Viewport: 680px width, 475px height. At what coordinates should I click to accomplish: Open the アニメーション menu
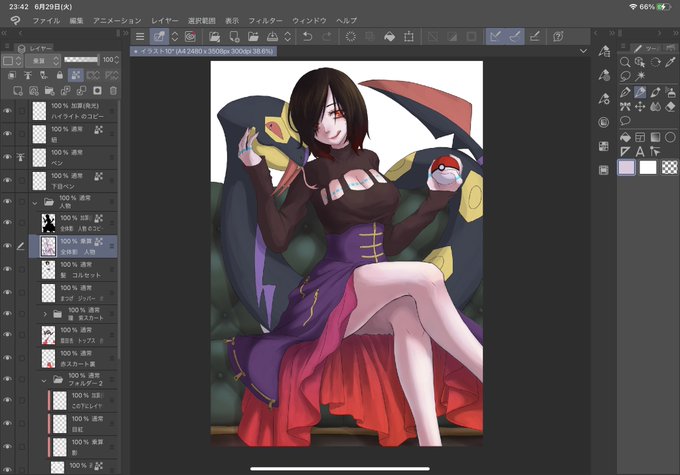tap(117, 20)
